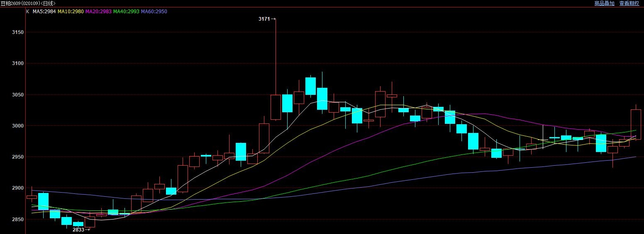Select the candlestick with the 3171 high wick
The width and height of the screenshot is (644, 234).
(276, 107)
